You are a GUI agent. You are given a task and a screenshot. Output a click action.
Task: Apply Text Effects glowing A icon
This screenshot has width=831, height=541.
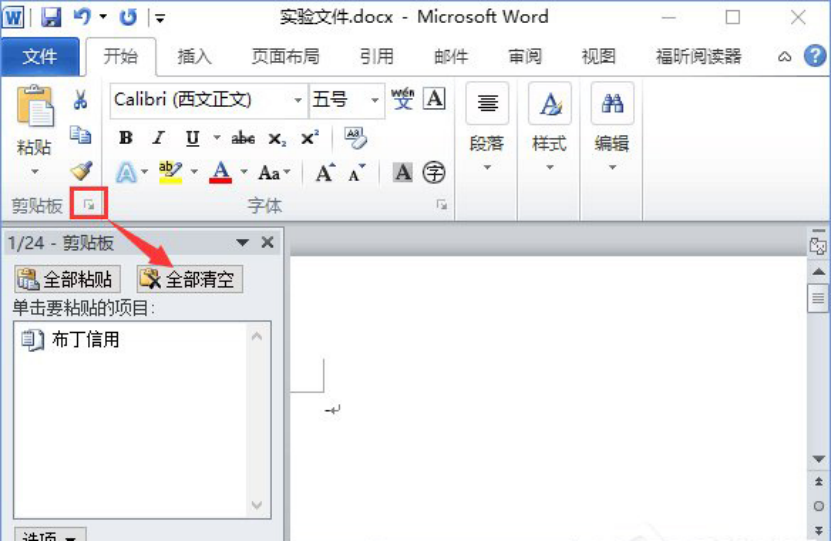(x=126, y=173)
